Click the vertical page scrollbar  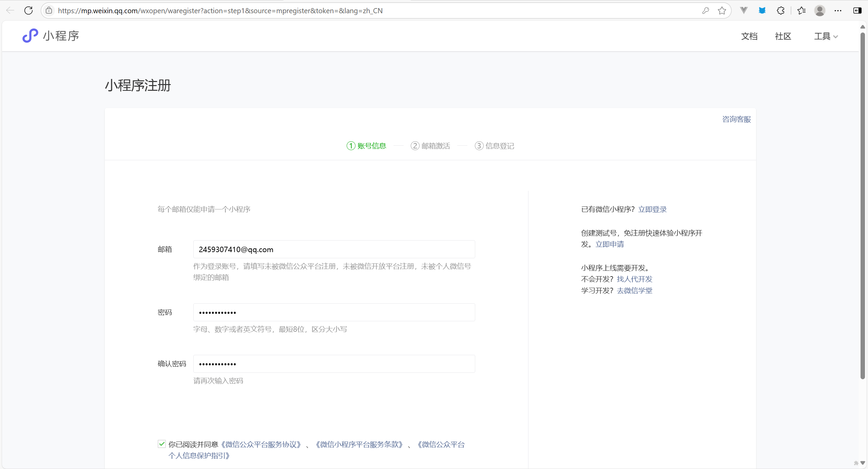coord(863,203)
